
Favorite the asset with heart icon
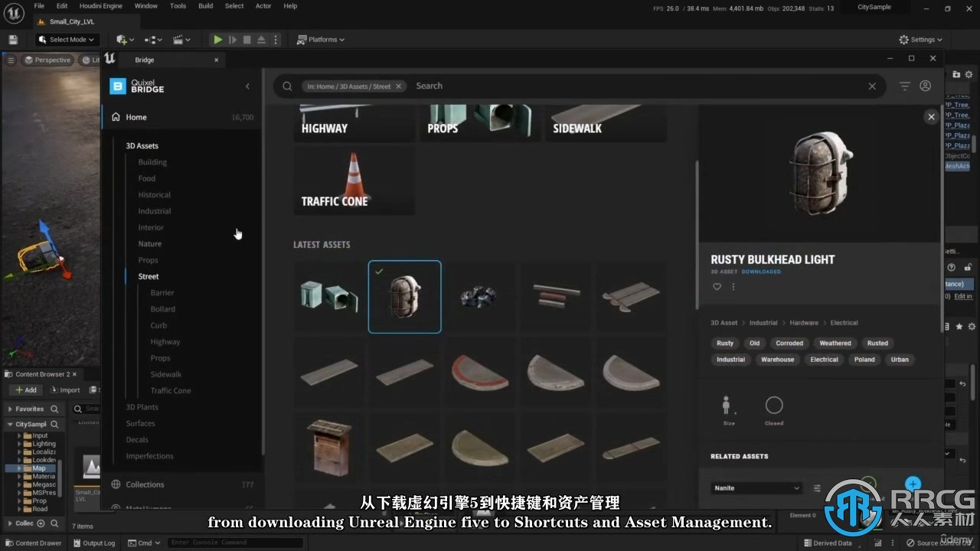(x=717, y=287)
